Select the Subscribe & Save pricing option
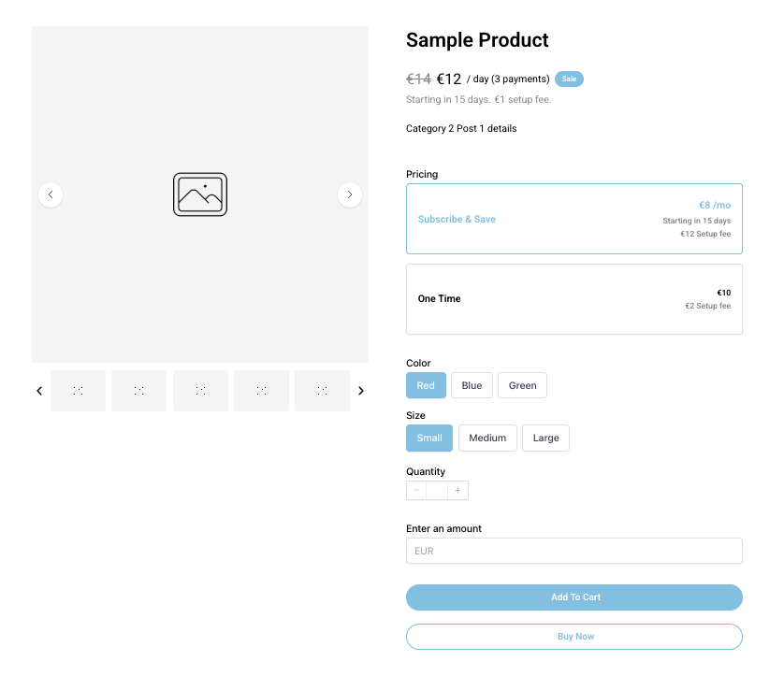The width and height of the screenshot is (784, 690). point(573,219)
